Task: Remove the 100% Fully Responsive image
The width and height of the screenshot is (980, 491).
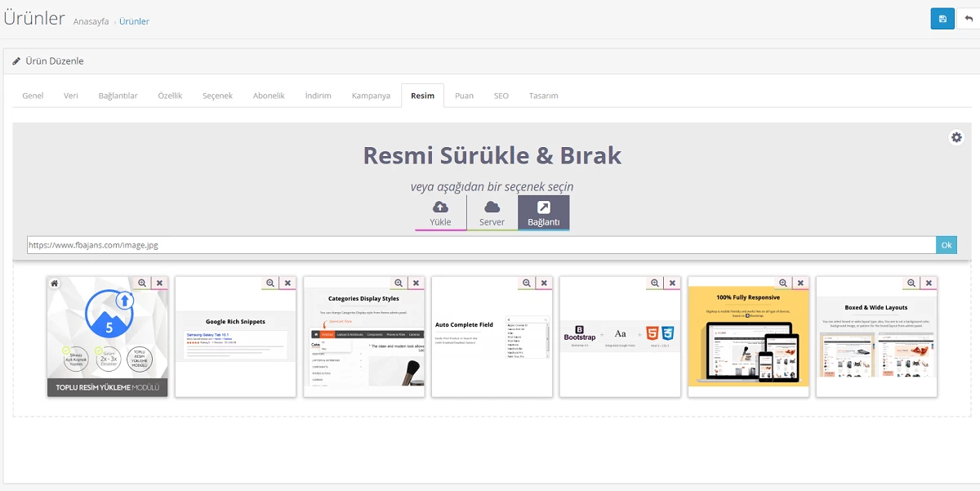Action: pyautogui.click(x=800, y=283)
